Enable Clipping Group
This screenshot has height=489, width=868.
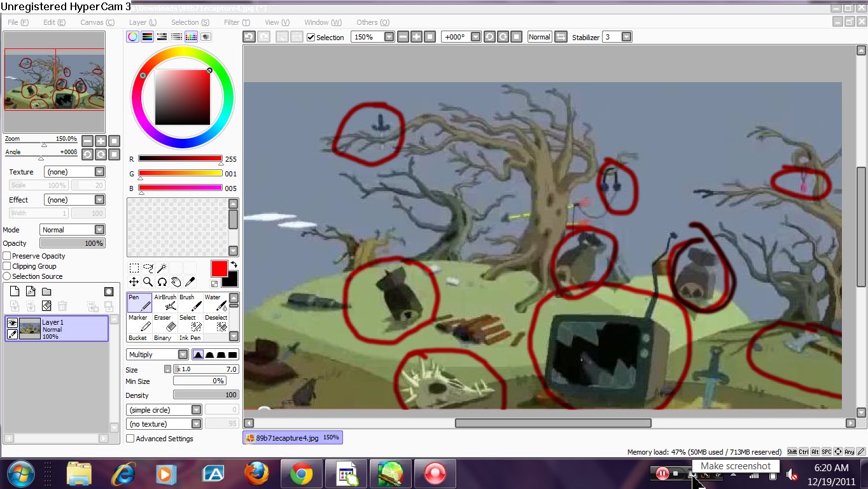tap(7, 266)
